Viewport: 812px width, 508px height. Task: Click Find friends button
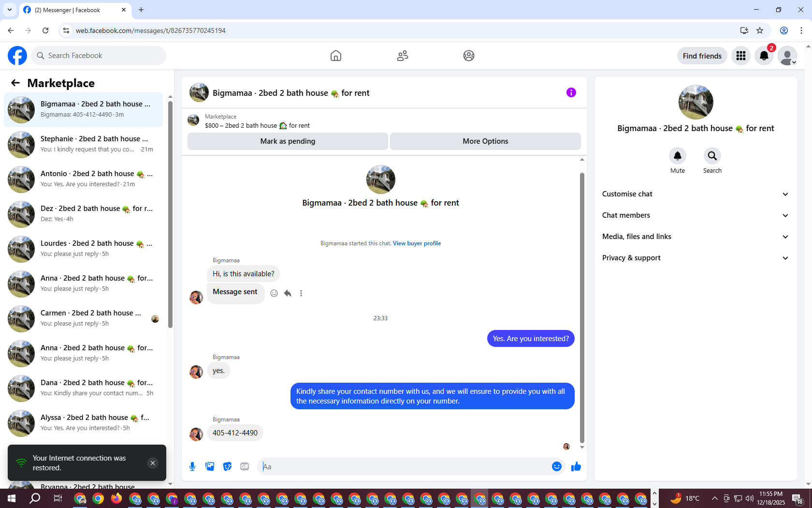702,56
